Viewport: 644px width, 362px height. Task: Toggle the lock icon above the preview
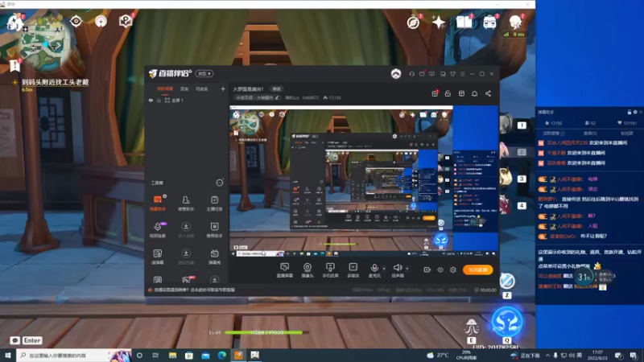click(448, 93)
